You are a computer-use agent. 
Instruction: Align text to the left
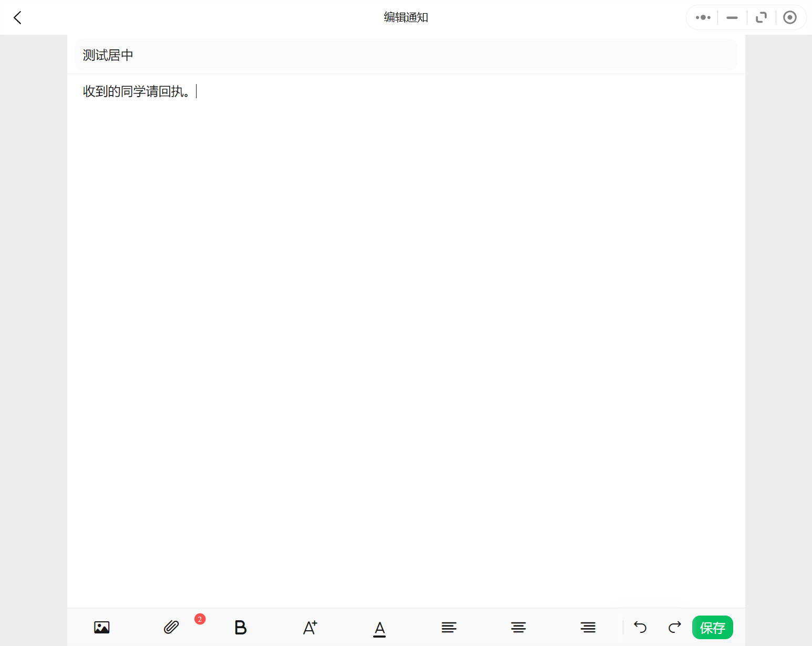click(x=449, y=627)
